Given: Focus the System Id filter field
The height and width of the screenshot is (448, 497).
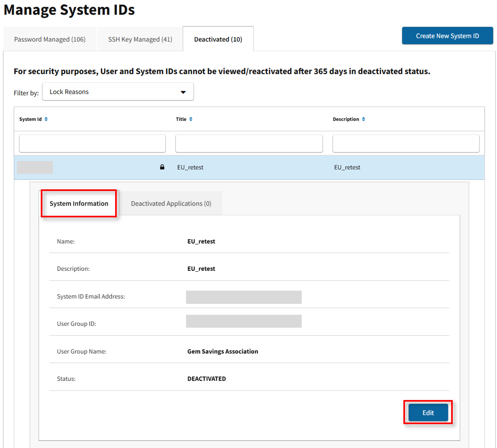Looking at the screenshot, I should 92,143.
